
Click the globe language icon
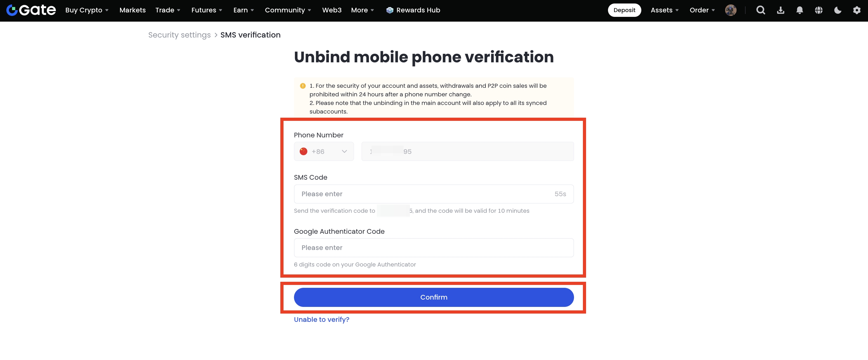(818, 10)
